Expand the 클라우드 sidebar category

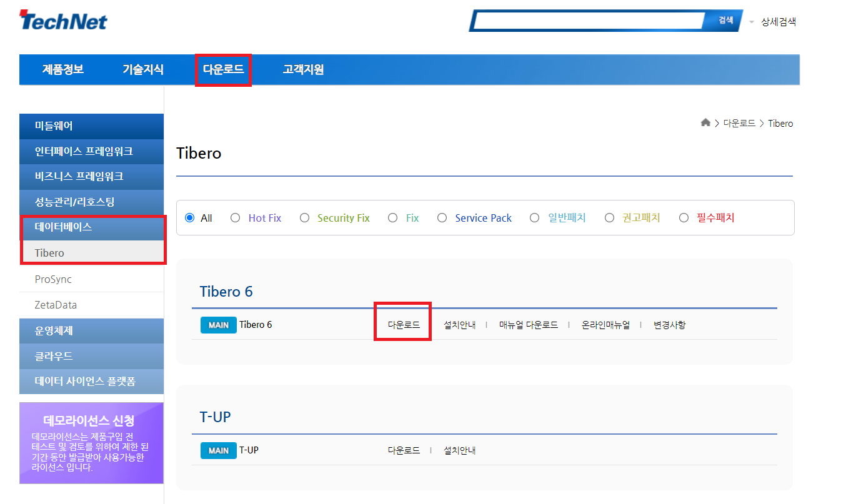[x=91, y=357]
